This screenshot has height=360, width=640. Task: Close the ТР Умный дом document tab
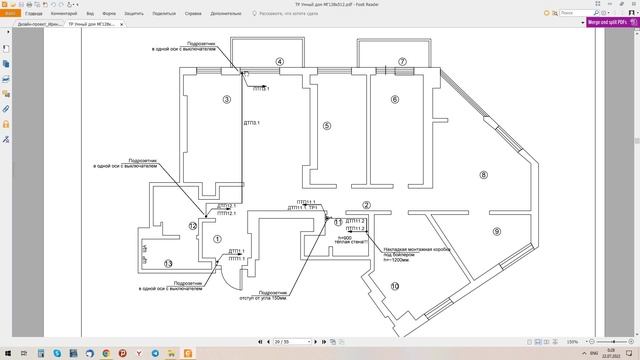(x=122, y=24)
